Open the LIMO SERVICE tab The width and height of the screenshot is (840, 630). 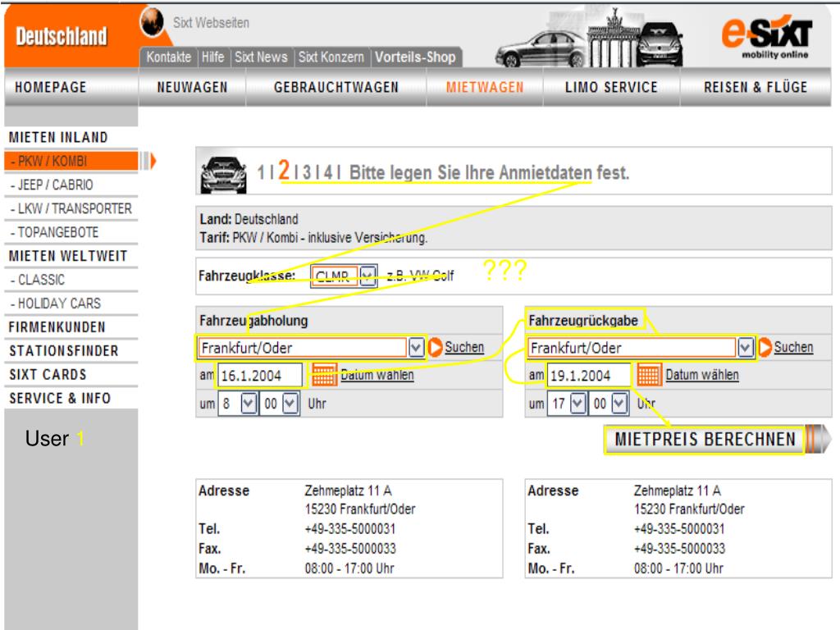tap(611, 87)
